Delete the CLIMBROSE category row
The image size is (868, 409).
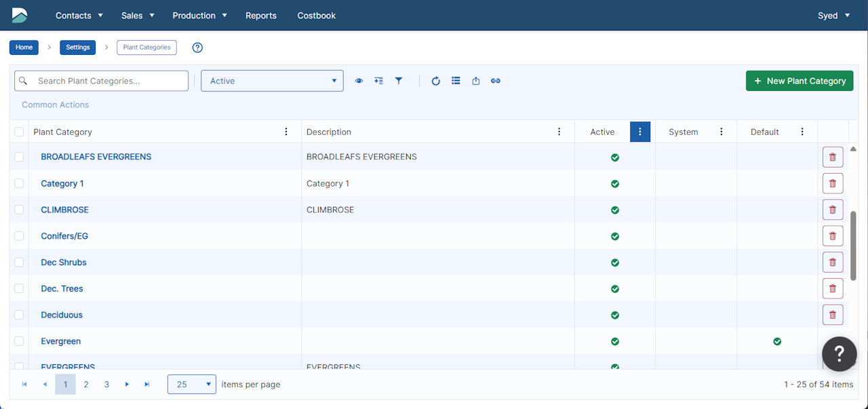[x=833, y=210]
